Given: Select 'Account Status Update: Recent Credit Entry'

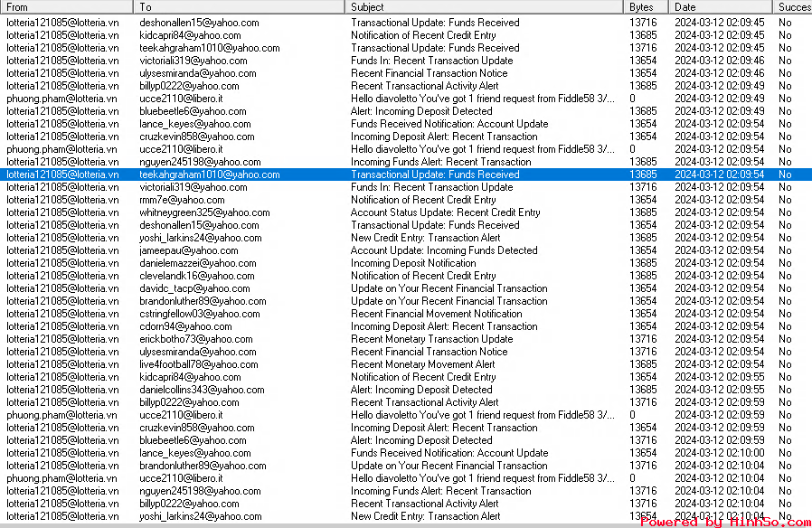Looking at the screenshot, I should point(445,212).
